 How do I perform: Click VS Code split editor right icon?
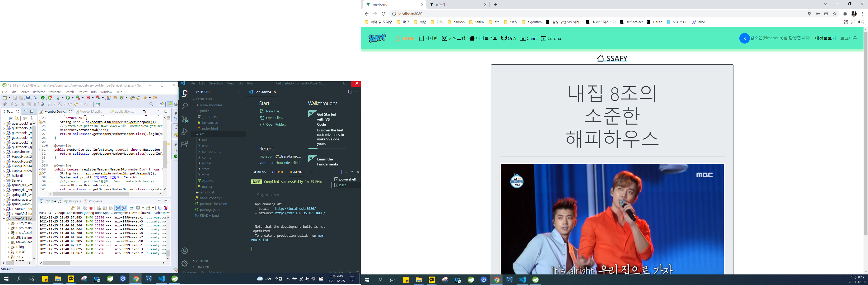coord(350,92)
